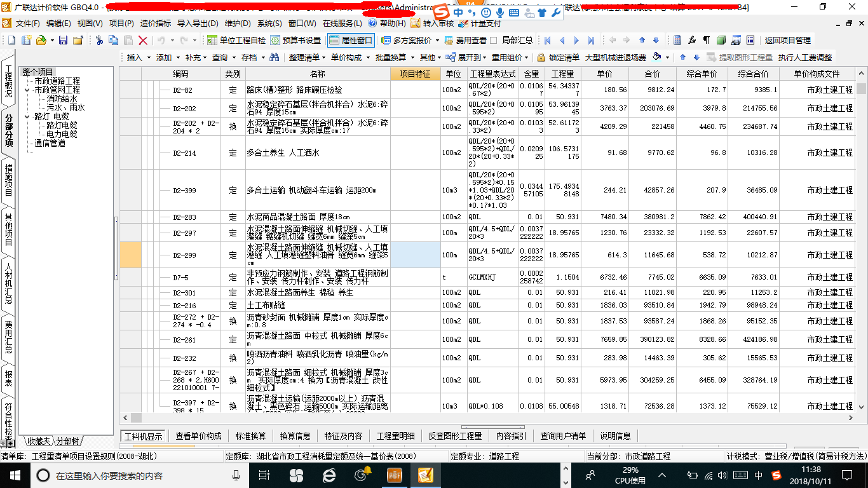Image resolution: width=868 pixels, height=488 pixels.
Task: Open the 文件(F) menu
Action: point(27,23)
